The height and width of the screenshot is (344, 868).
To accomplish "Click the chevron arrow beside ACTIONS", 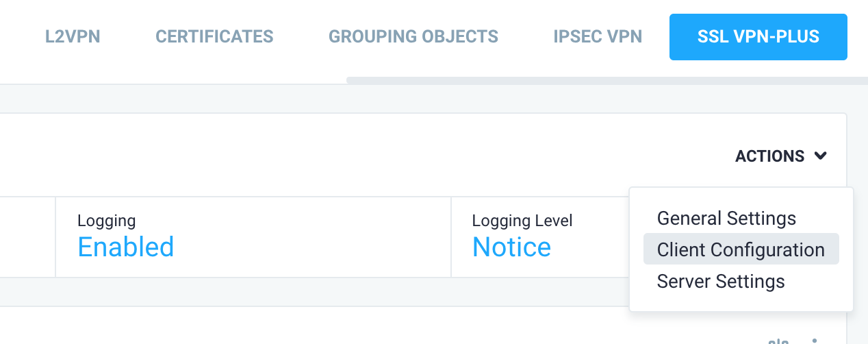I will pyautogui.click(x=820, y=156).
